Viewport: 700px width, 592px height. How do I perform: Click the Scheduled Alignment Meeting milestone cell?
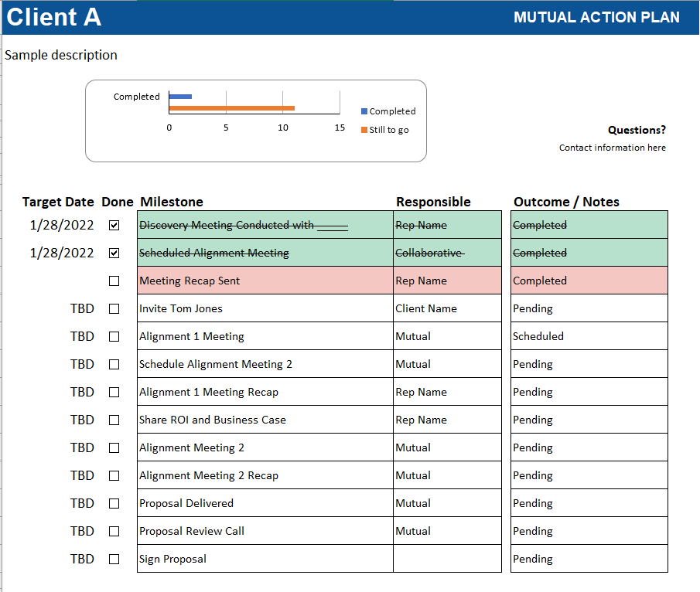click(265, 253)
